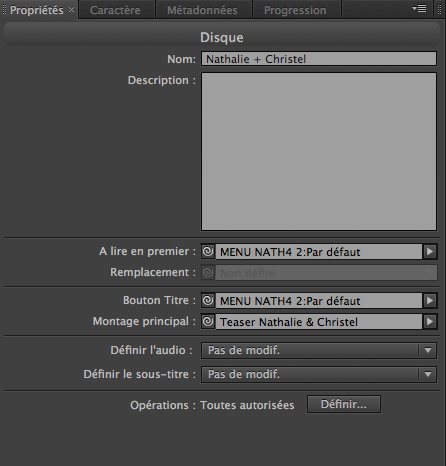Switch to the Métadonnées tab
This screenshot has width=446, height=466.
point(202,10)
